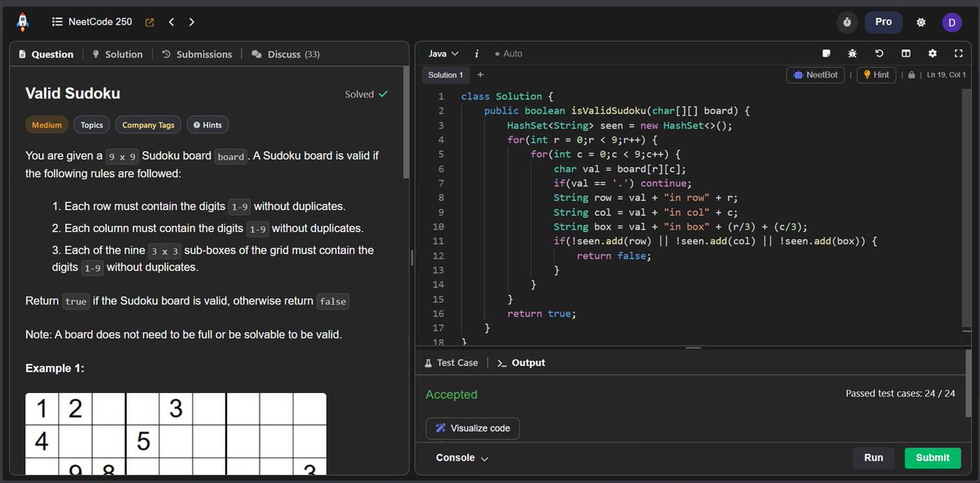Expand the Company Tags pill
The image size is (980, 483).
(x=148, y=125)
